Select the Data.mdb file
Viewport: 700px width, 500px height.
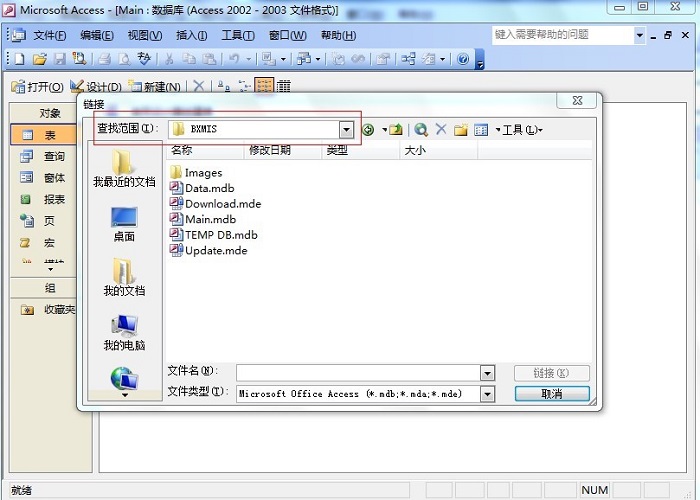point(202,188)
